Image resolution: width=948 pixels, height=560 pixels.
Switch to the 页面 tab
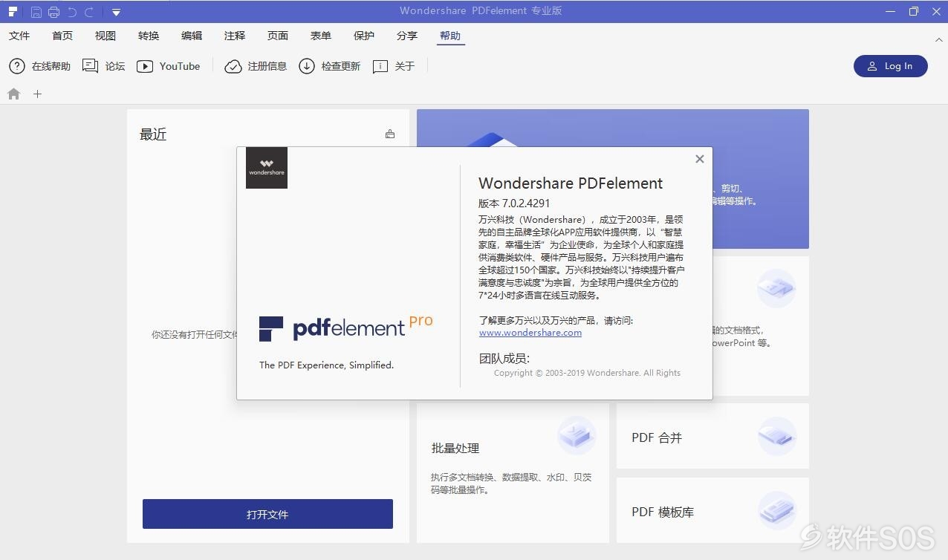(x=278, y=36)
